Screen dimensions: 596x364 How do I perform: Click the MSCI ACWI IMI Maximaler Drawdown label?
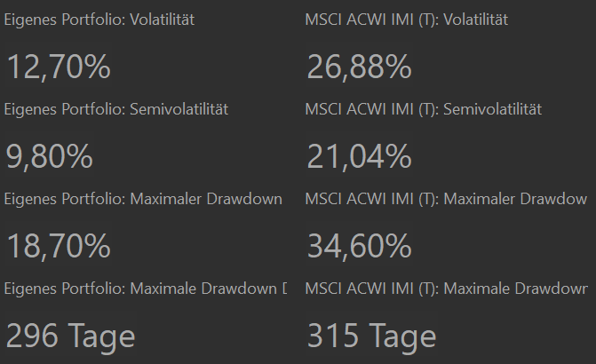pos(446,199)
